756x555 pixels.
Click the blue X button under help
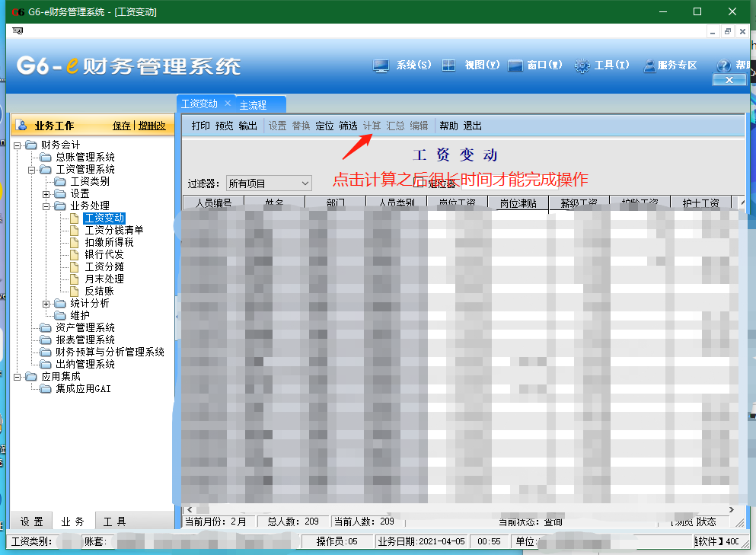tap(729, 80)
